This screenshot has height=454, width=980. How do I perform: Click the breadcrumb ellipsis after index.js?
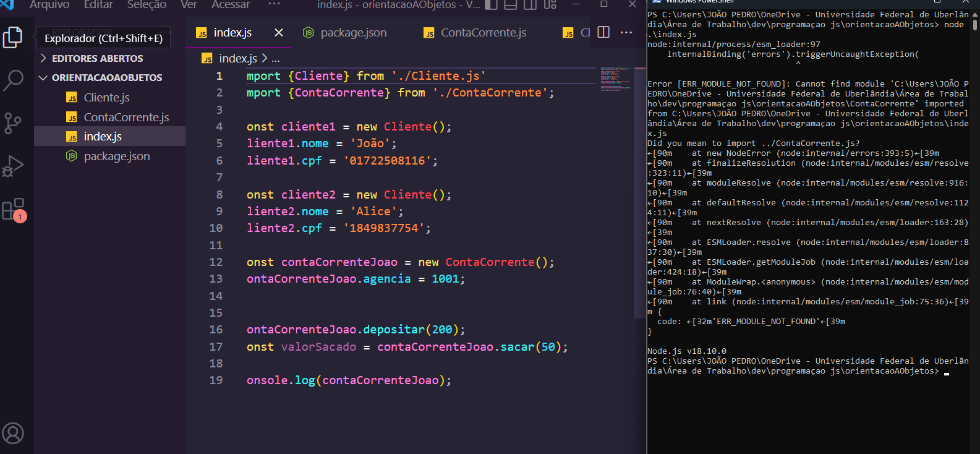tap(276, 59)
